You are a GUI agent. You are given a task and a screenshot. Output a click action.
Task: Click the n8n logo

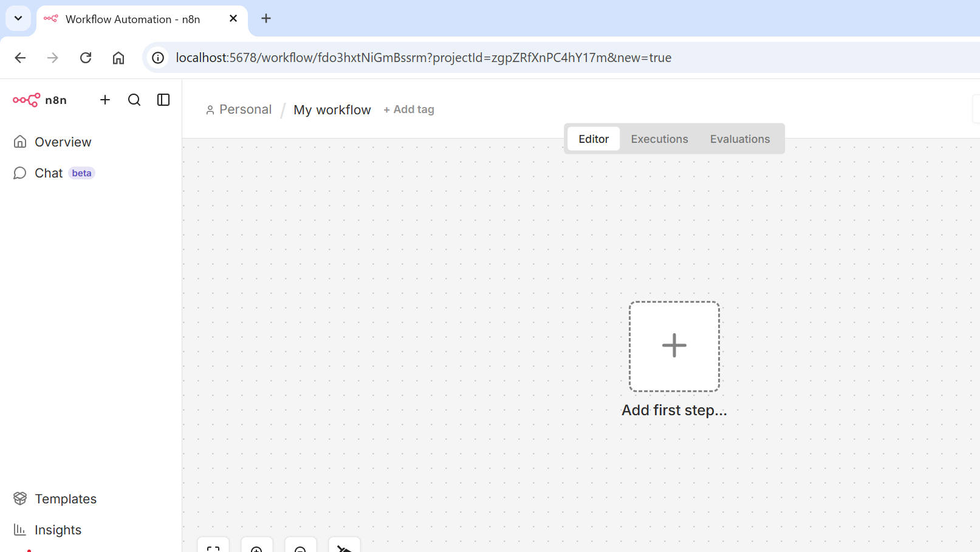tap(40, 100)
